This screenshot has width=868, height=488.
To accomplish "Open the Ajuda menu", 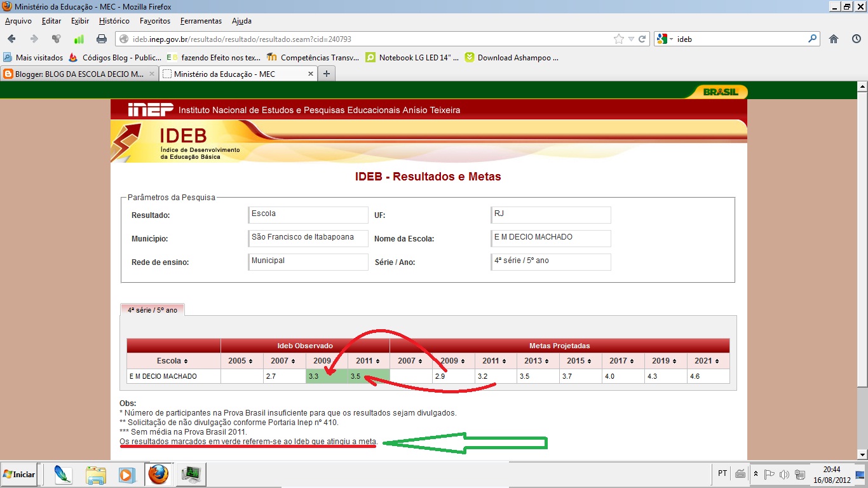I will [241, 21].
